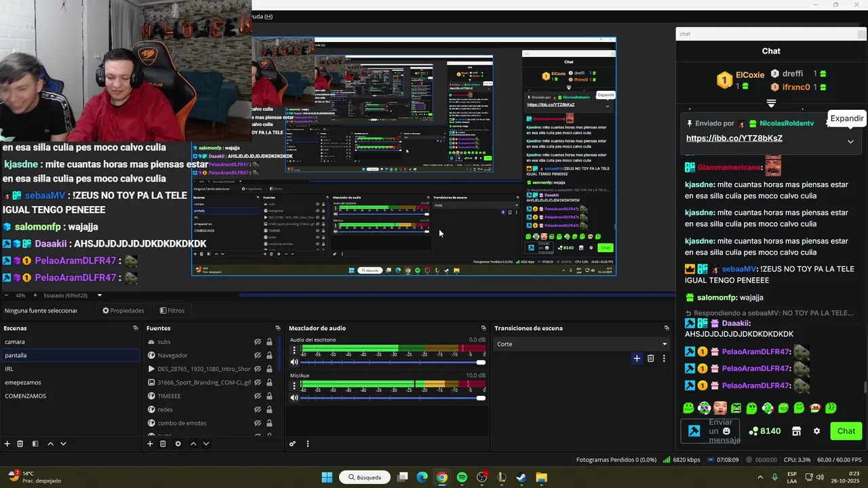Open chat settings gear icon
868x488 pixels.
816,431
